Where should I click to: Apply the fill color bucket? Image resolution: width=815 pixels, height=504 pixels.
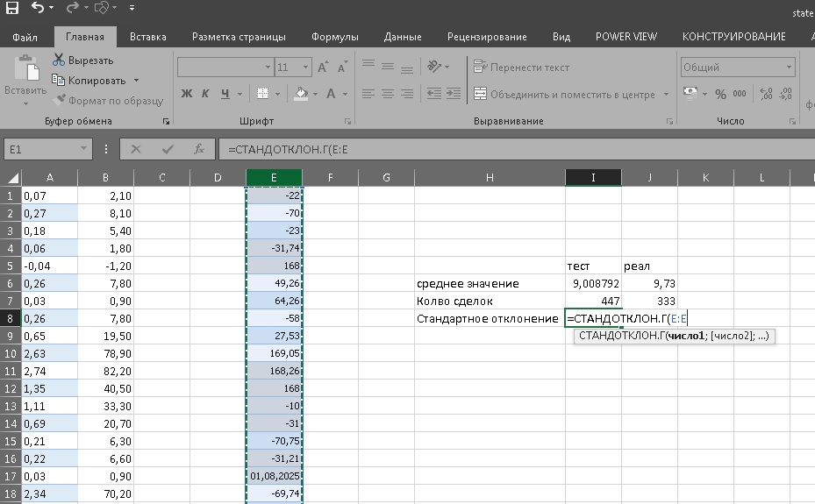300,94
